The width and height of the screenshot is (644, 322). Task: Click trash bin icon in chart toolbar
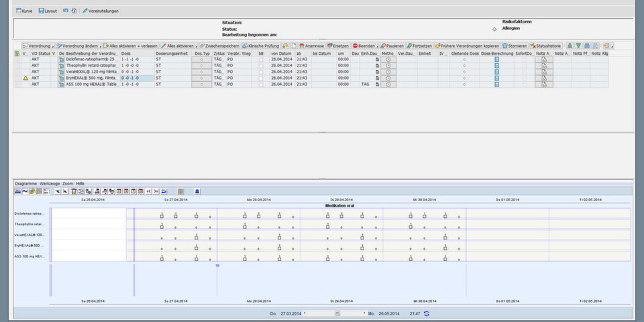[x=74, y=191]
